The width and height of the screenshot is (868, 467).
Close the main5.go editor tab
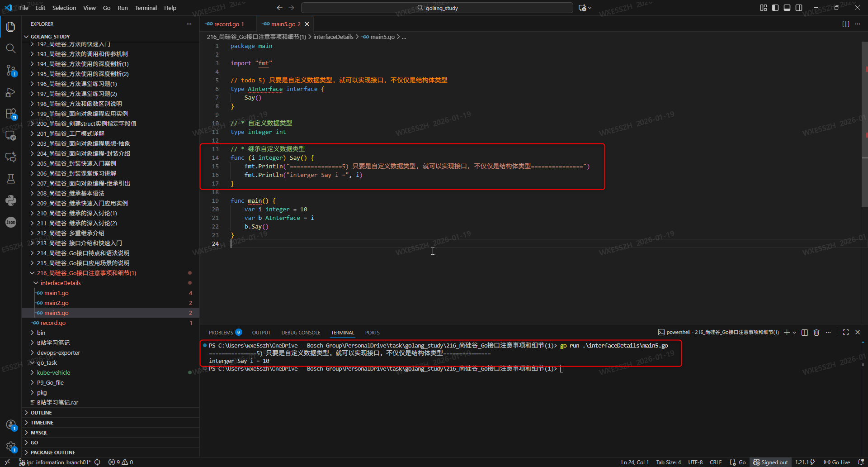click(x=307, y=24)
